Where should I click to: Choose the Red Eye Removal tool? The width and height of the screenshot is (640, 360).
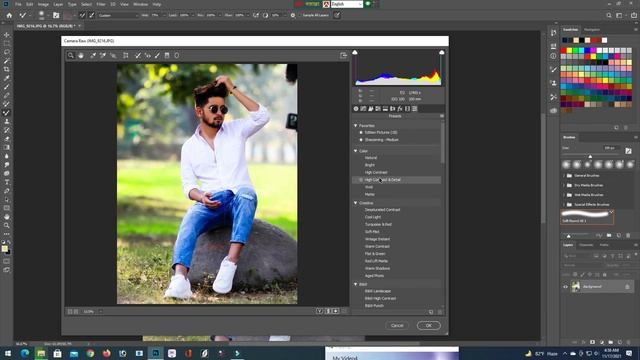[x=148, y=56]
